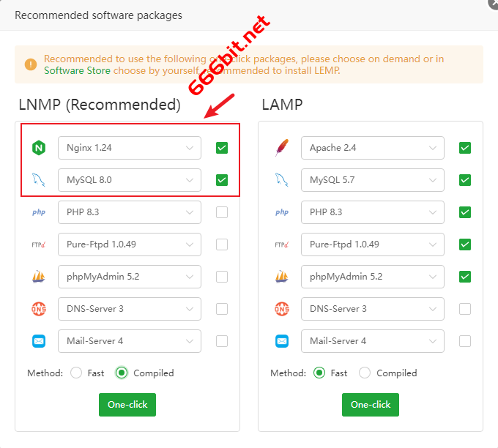This screenshot has width=498, height=448.
Task: Uncheck the MySQL 5.7 checkbox
Action: (465, 180)
